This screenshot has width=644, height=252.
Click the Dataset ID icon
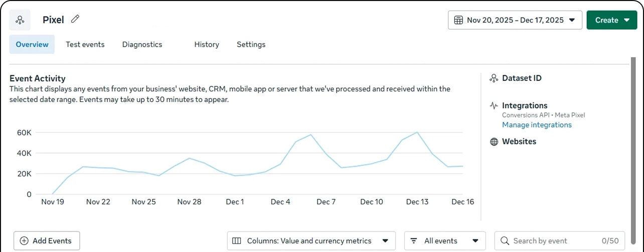click(x=494, y=78)
